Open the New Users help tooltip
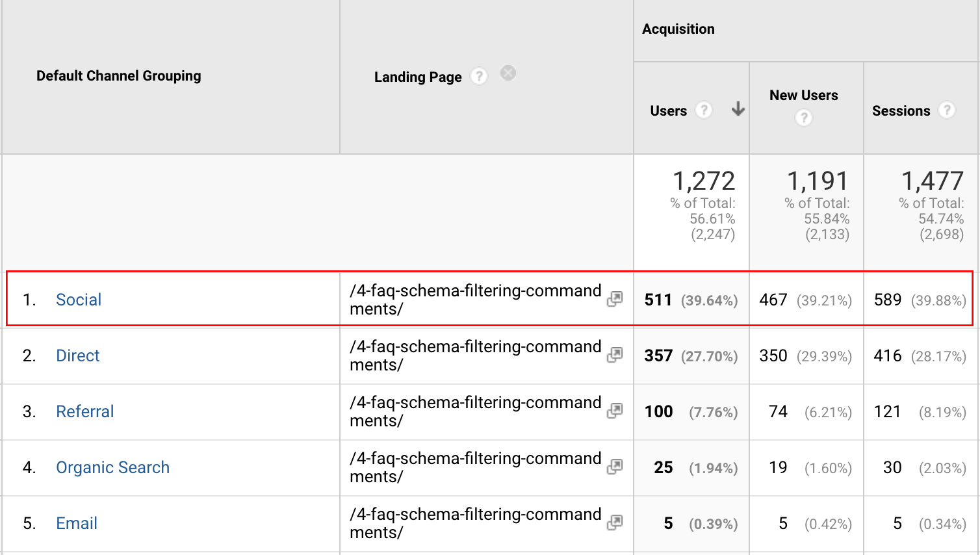 [x=804, y=118]
